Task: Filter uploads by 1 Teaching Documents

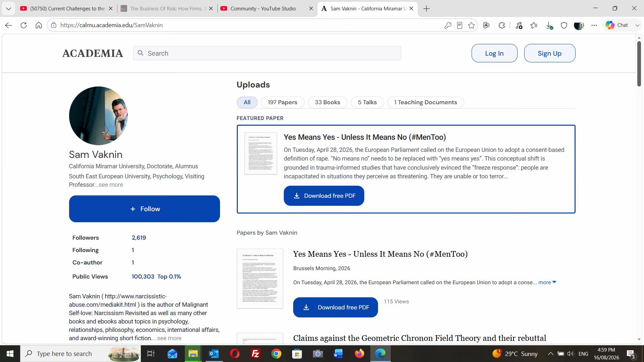Action: 426,102
